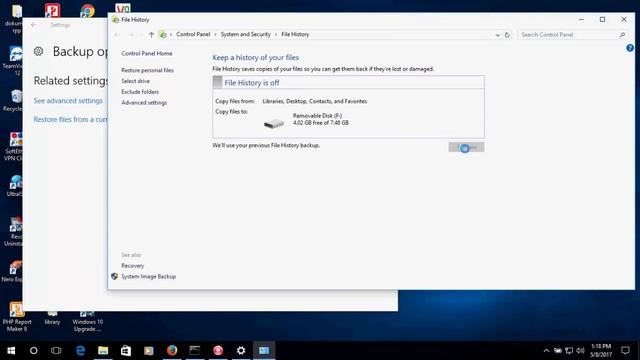Click the gear icon beside Backup heading
Image resolution: width=640 pixels, height=360 pixels.
pyautogui.click(x=38, y=51)
